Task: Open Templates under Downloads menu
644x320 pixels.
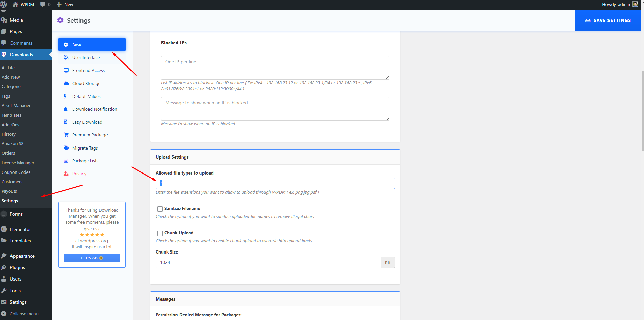Action: pos(11,115)
